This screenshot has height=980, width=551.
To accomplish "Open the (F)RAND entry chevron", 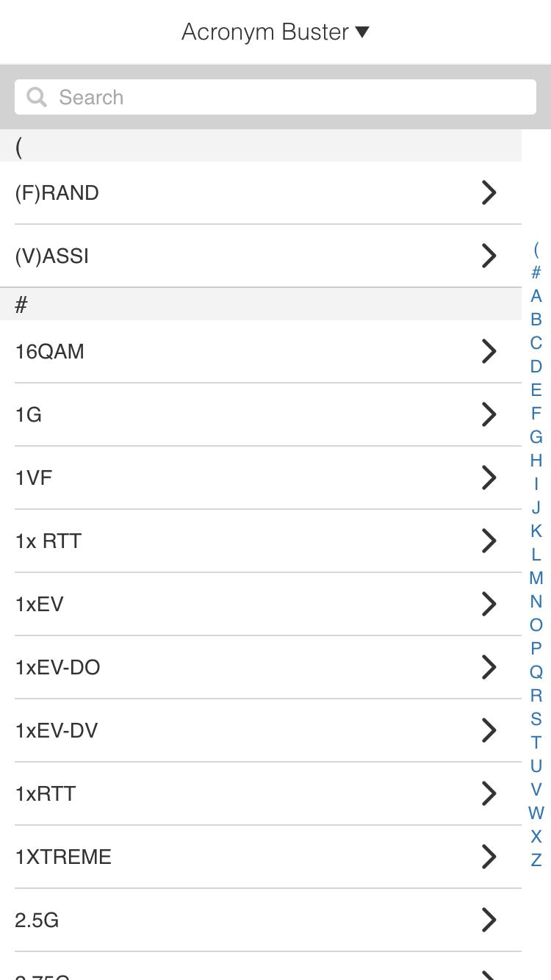I will point(489,192).
